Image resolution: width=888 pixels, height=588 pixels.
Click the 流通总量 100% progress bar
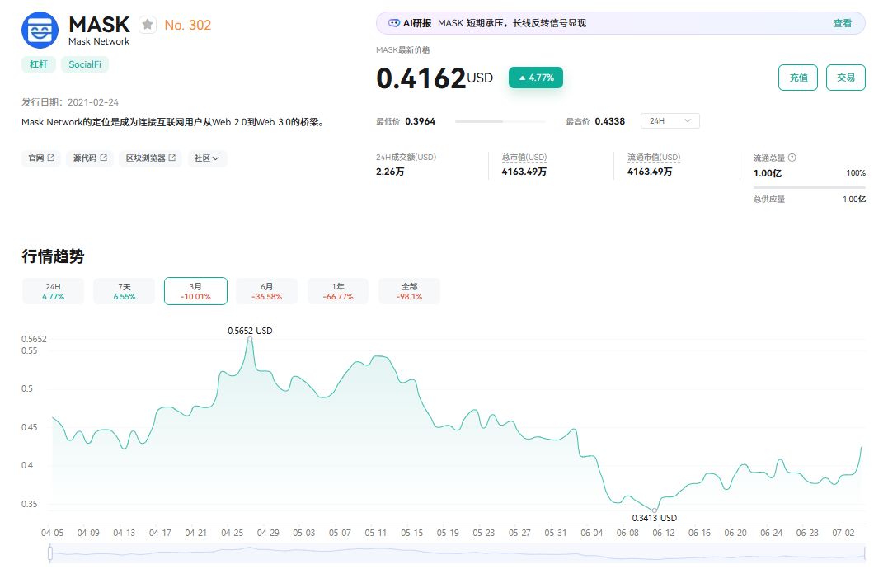tap(810, 187)
